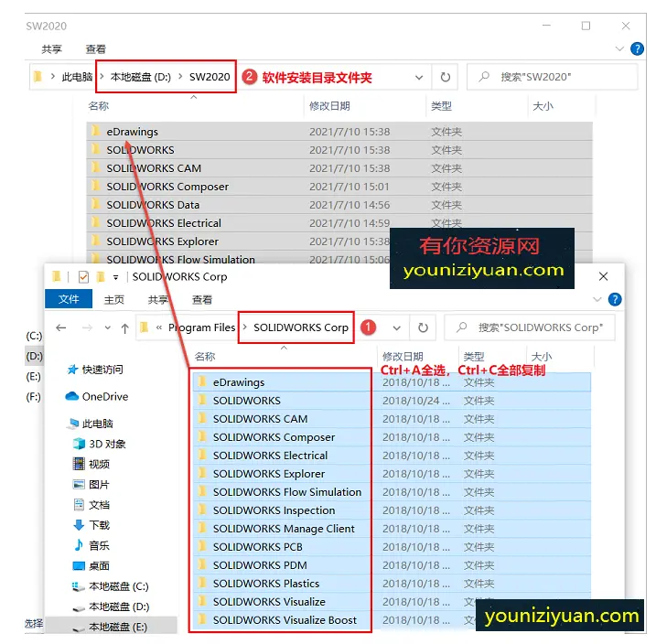The height and width of the screenshot is (644, 656).
Task: Refresh the SOLIDWORKS Corp folder view
Action: pyautogui.click(x=423, y=327)
